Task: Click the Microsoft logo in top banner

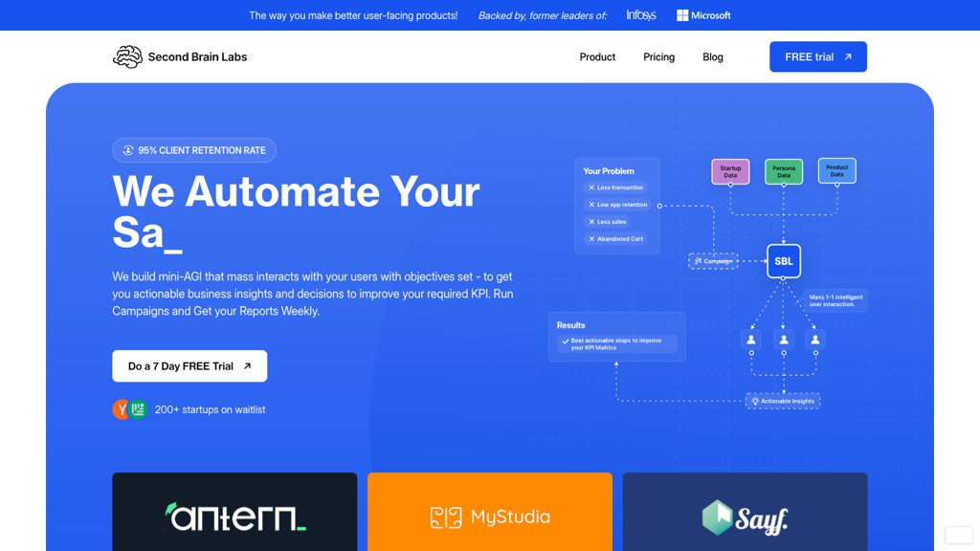Action: [x=703, y=15]
